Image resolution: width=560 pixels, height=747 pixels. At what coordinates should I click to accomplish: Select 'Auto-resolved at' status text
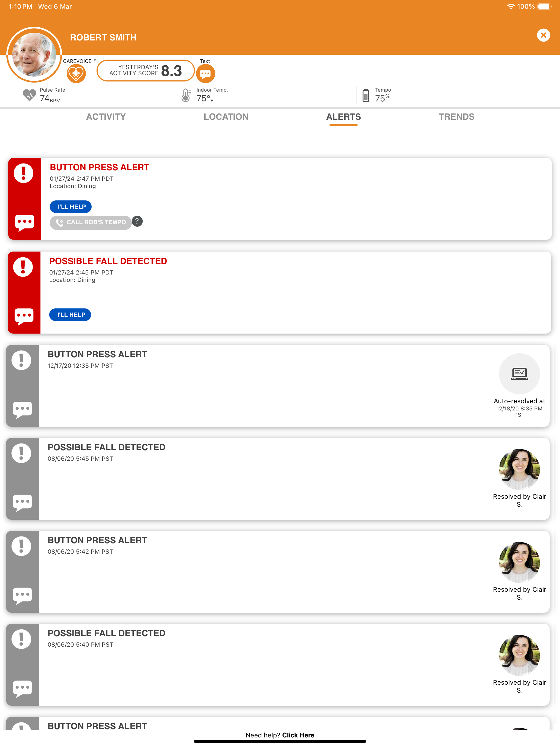pyautogui.click(x=519, y=401)
